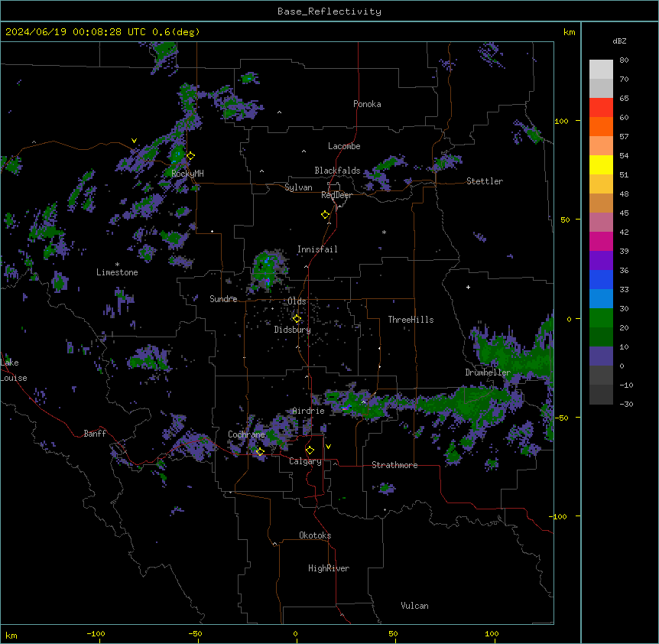
Task: Click the Drumheller label
Action: [488, 372]
